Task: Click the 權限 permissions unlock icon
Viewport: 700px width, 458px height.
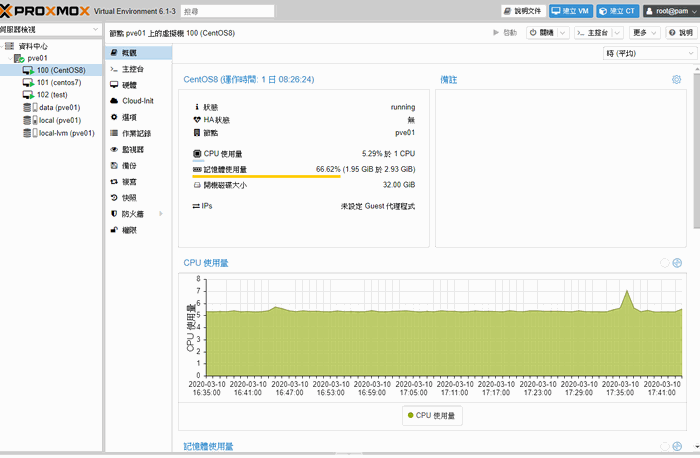Action: point(114,230)
